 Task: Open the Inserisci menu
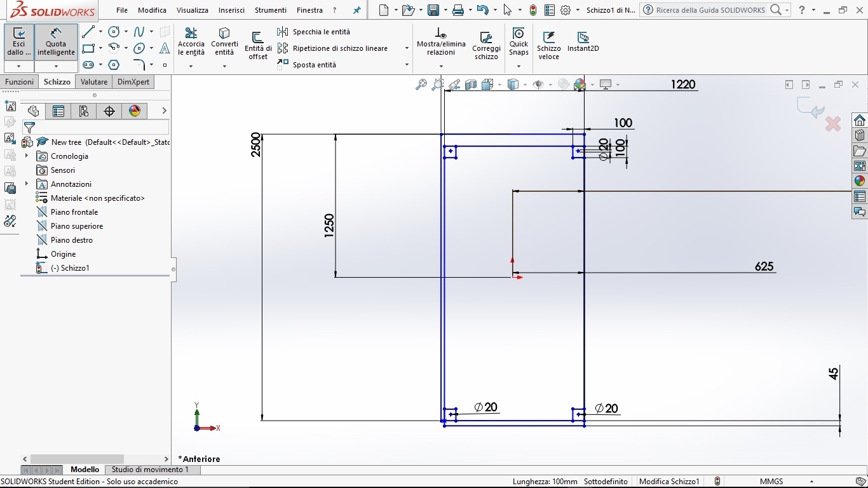(x=231, y=10)
